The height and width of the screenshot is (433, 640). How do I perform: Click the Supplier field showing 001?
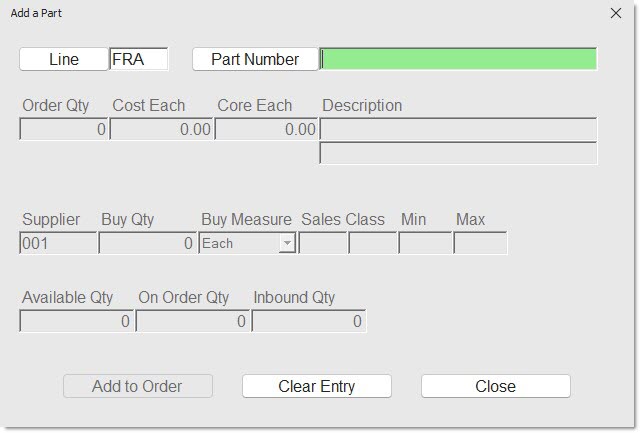click(58, 243)
